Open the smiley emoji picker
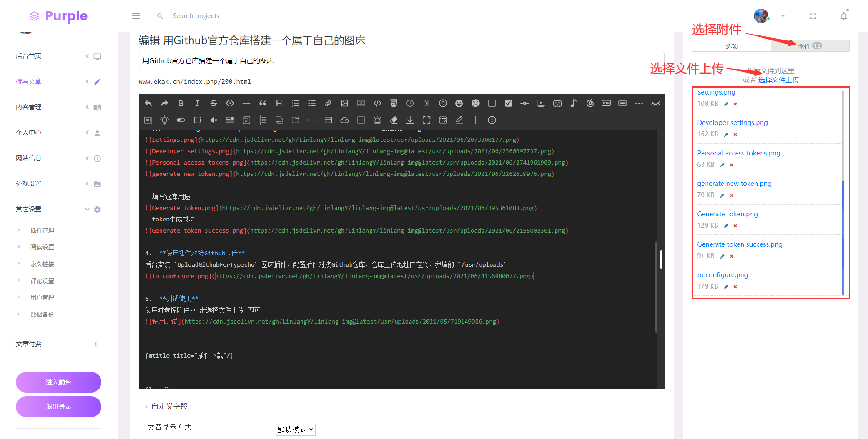This screenshot has height=439, width=868. 459,103
